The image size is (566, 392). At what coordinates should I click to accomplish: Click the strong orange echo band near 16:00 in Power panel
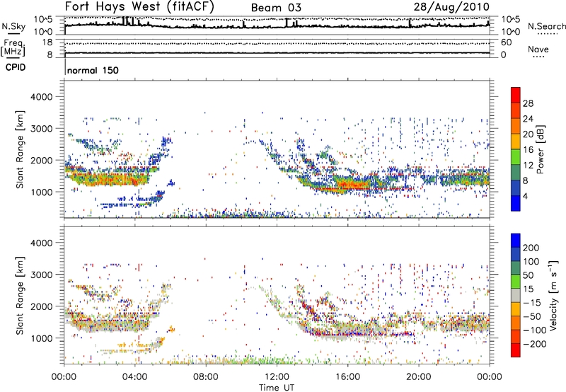[352, 185]
